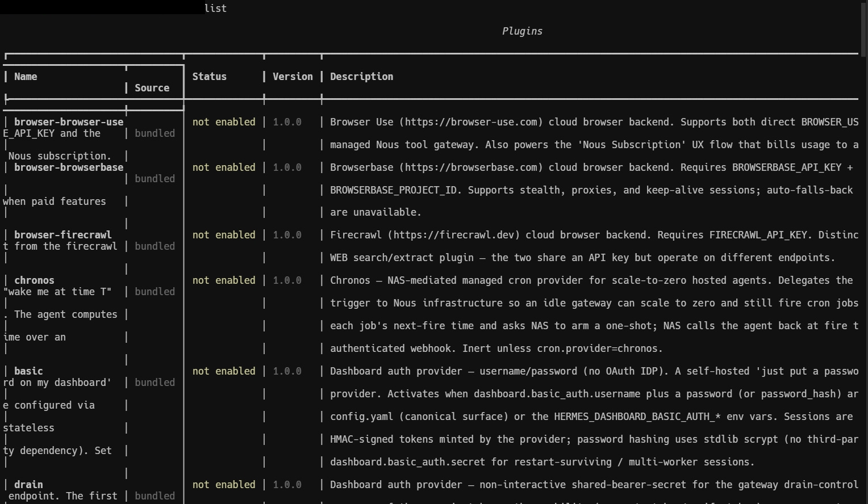Click wrapped text '"wake me at time T"'
This screenshot has width=868, height=504.
[x=57, y=292]
